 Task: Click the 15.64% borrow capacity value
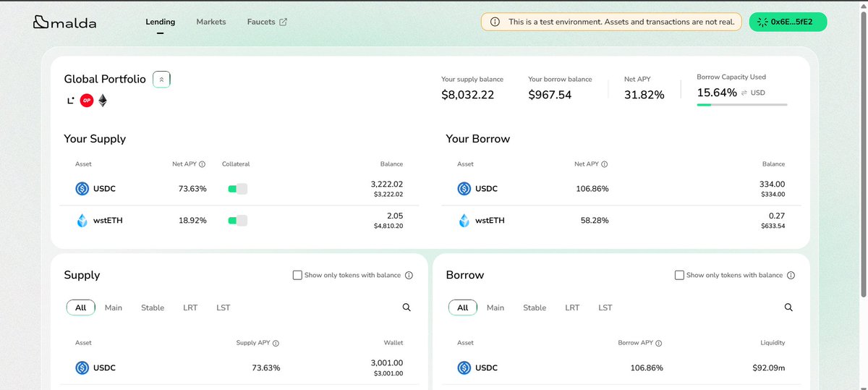click(x=717, y=93)
